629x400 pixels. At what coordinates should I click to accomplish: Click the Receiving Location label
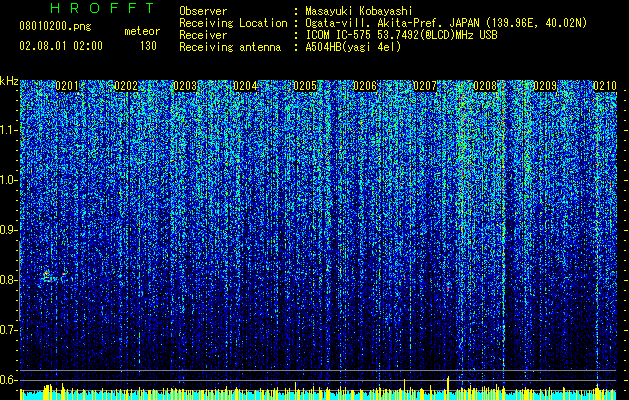pos(233,23)
